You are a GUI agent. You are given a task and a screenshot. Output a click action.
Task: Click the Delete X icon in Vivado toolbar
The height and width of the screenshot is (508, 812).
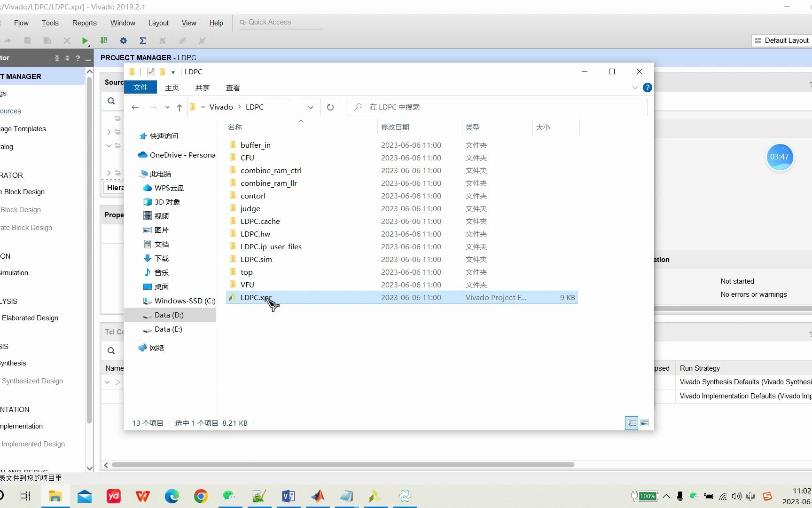coord(67,41)
